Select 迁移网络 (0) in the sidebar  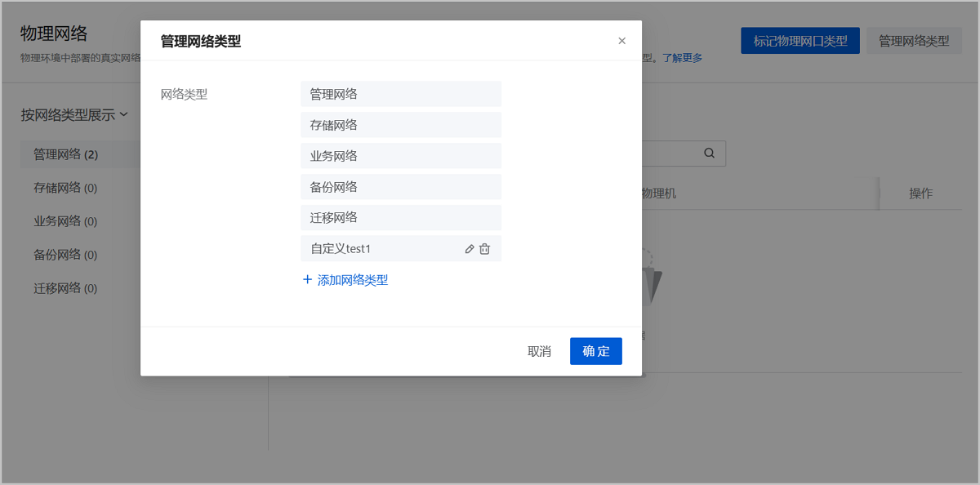coord(65,288)
